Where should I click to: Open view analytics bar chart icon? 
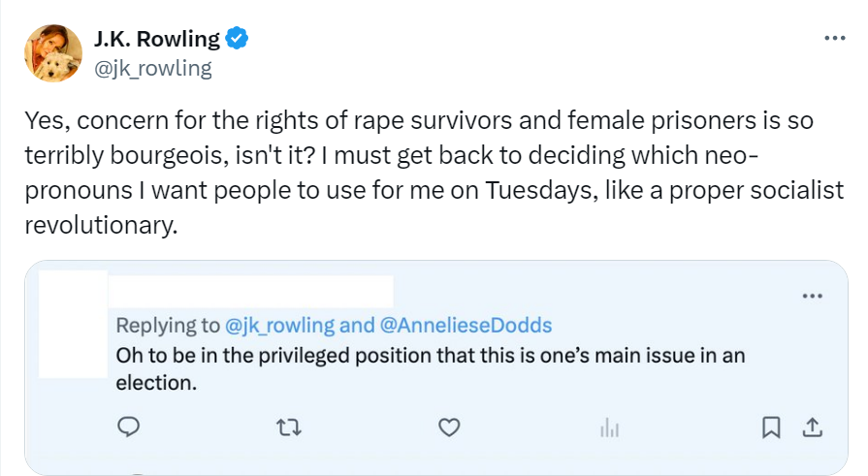pos(609,427)
